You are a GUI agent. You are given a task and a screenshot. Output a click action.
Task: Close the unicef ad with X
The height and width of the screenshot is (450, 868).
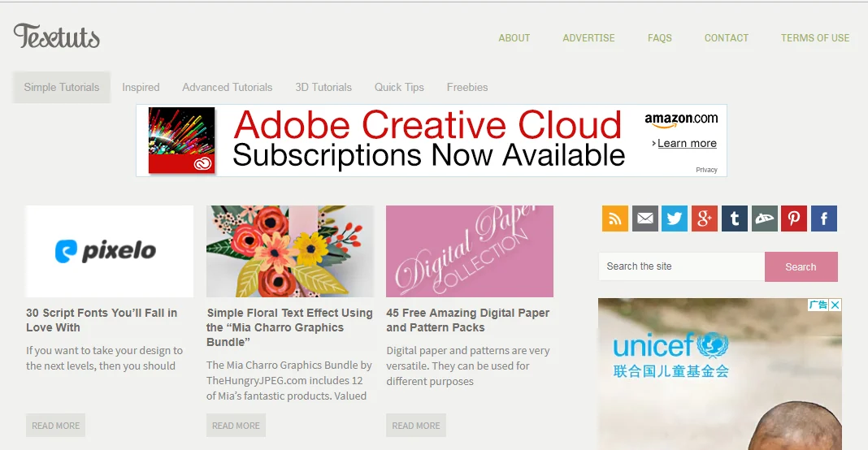coord(835,305)
